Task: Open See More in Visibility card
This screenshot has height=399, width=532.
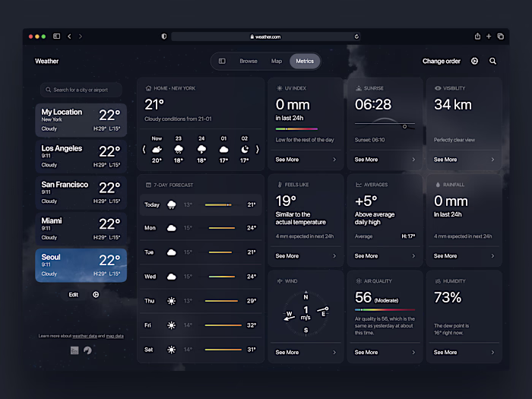Action: click(464, 160)
